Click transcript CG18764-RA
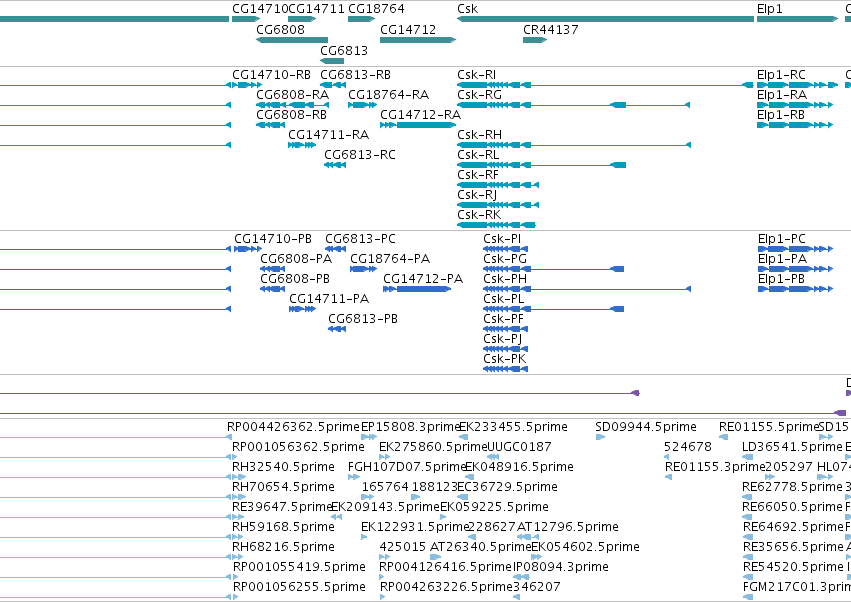851x602 pixels. (x=363, y=105)
